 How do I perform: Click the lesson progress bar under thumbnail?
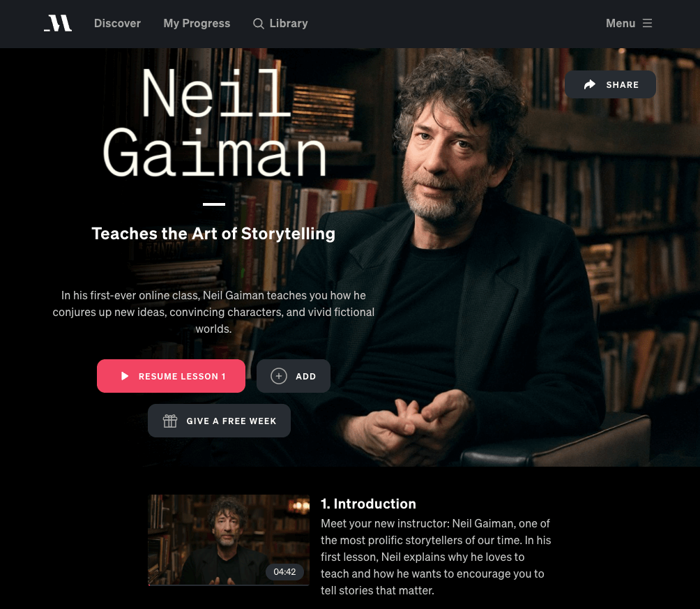tap(229, 585)
